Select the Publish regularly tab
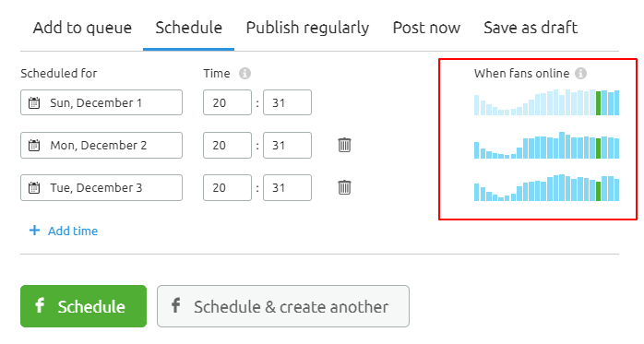The height and width of the screenshot is (344, 644). point(307,28)
